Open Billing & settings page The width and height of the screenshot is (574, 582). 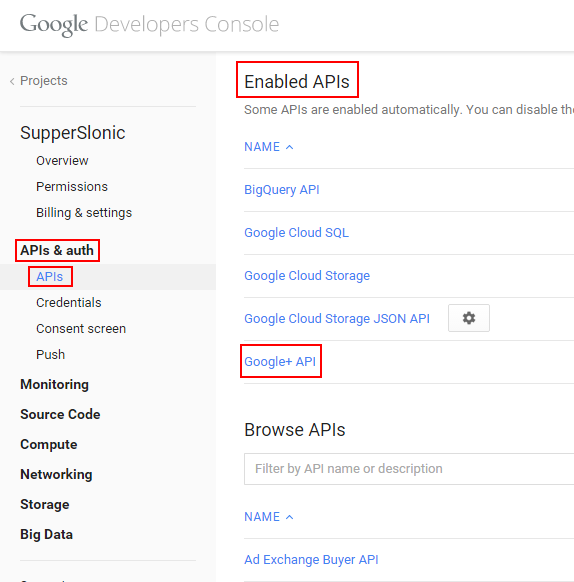84,213
